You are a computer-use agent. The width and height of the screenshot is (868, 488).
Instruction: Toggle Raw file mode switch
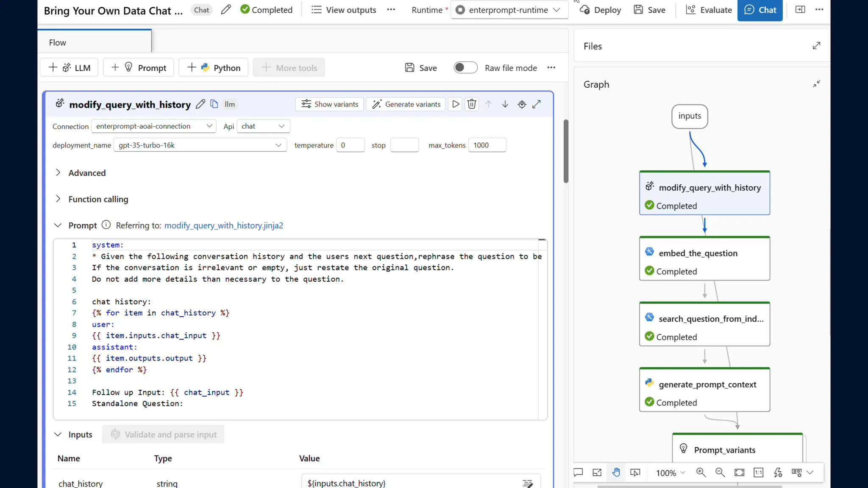(x=465, y=68)
